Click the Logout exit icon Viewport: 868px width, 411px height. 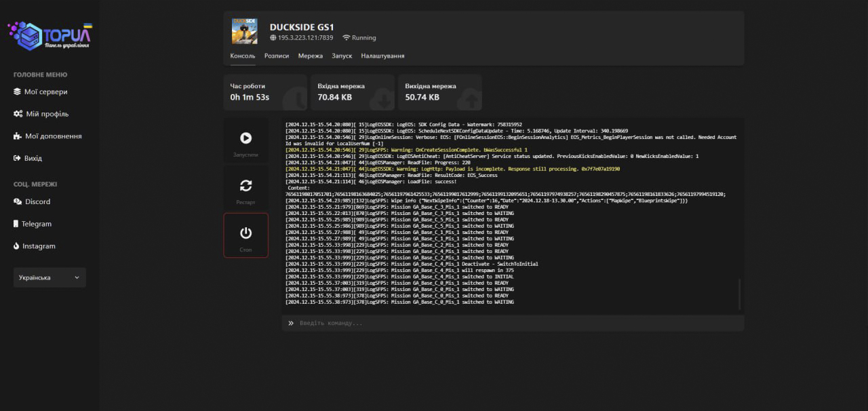point(18,158)
